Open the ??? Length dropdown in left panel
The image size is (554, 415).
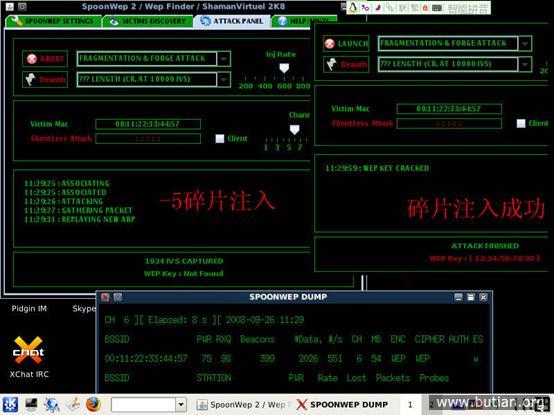224,79
